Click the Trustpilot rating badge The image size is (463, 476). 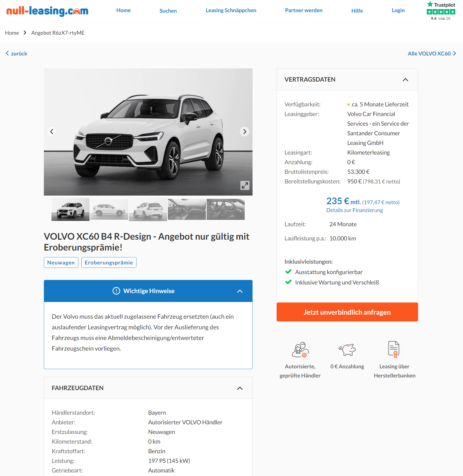pos(441,11)
